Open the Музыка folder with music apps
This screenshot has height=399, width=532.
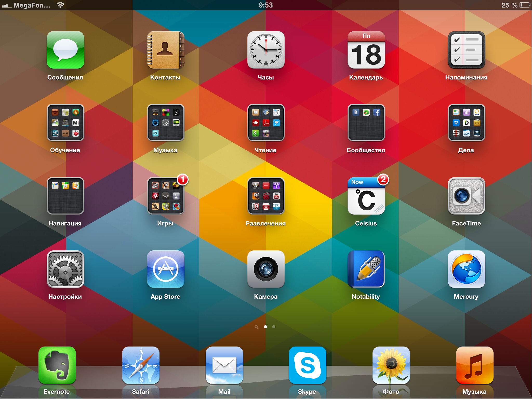tap(166, 123)
